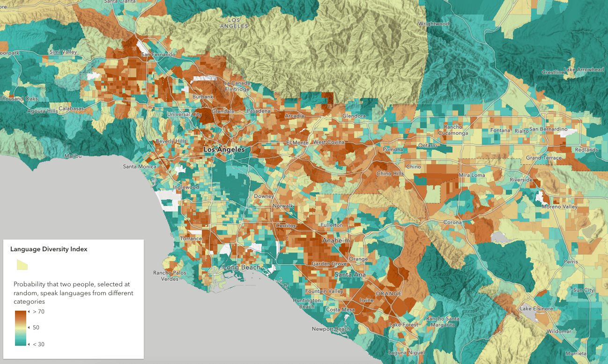Click the 'Norwalk' map label
The height and width of the screenshot is (364, 608).
tap(283, 206)
